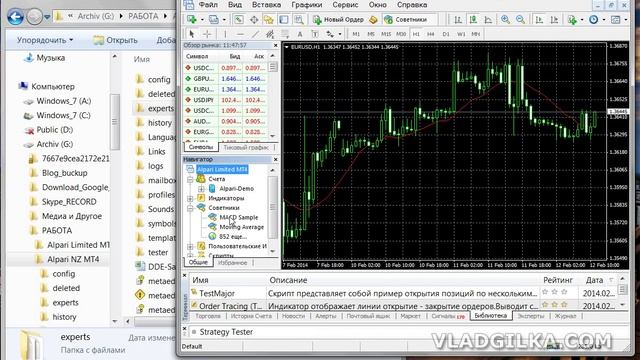The width and height of the screenshot is (640, 360).
Task: Click the templates toolbar icon
Action: click(x=616, y=19)
